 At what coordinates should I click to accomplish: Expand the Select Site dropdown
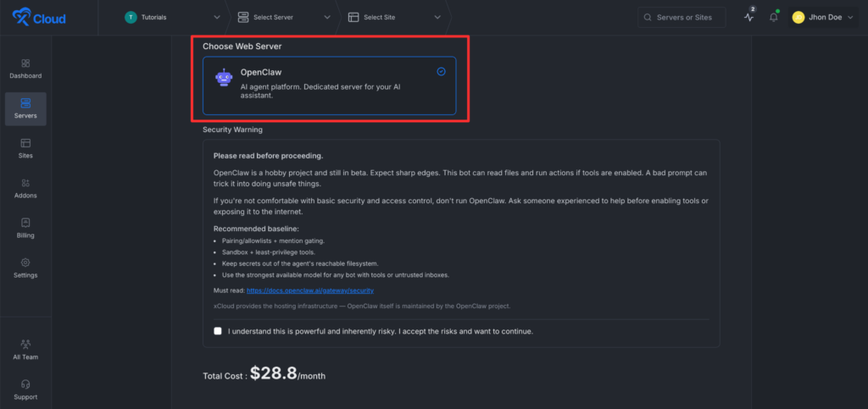394,17
